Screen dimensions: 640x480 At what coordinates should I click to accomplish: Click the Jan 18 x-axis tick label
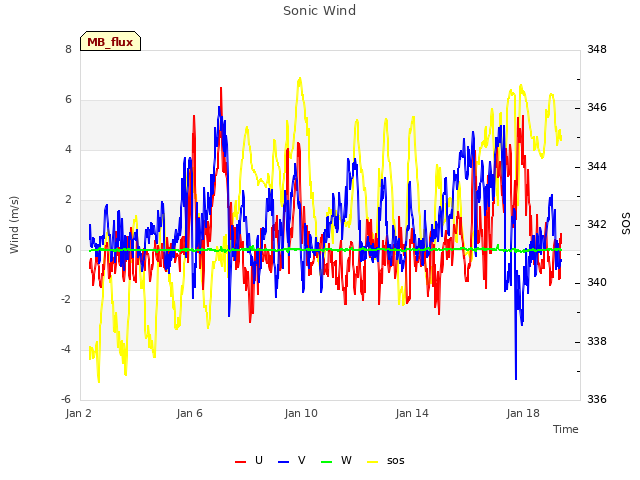pyautogui.click(x=523, y=413)
